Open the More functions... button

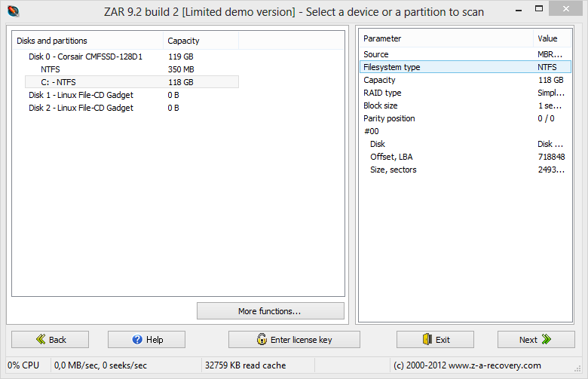pos(271,310)
